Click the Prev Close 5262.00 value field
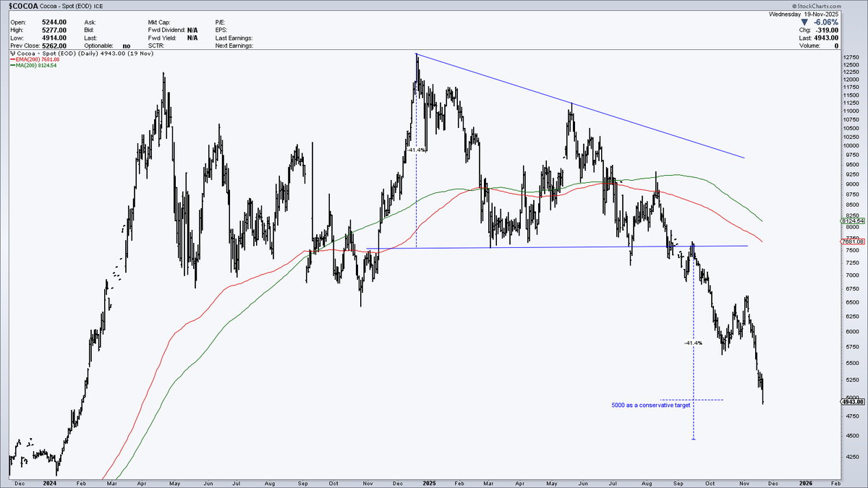This screenshot has width=868, height=488. pyautogui.click(x=56, y=46)
